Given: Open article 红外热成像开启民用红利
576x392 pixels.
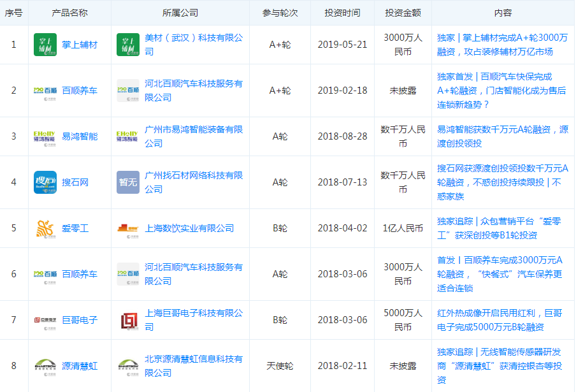Looking at the screenshot, I should click(x=500, y=320).
